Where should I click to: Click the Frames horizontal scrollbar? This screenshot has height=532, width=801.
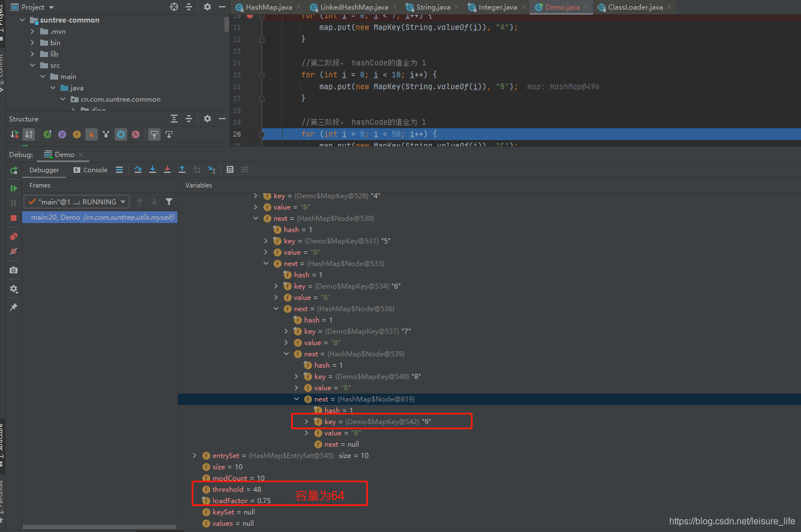[99, 527]
